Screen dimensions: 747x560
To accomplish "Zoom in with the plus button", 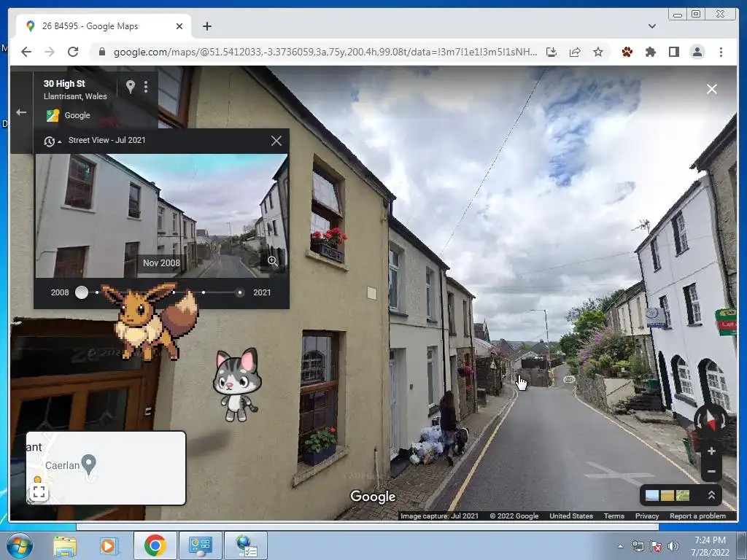I will point(711,451).
